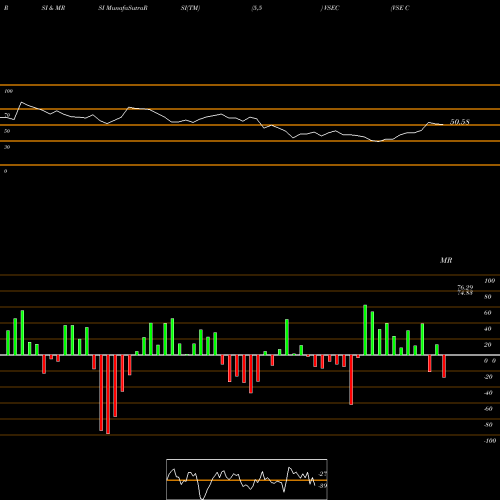Viewport: 500px width, 500px height.
Task: Click the 74.88 value in MR panel
Action: pyautogui.click(x=465, y=293)
